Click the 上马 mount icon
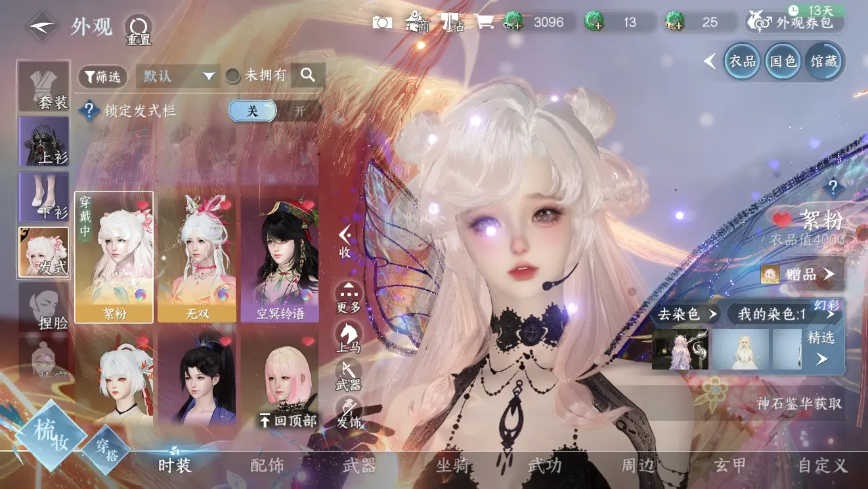This screenshot has width=868, height=489. click(x=348, y=337)
